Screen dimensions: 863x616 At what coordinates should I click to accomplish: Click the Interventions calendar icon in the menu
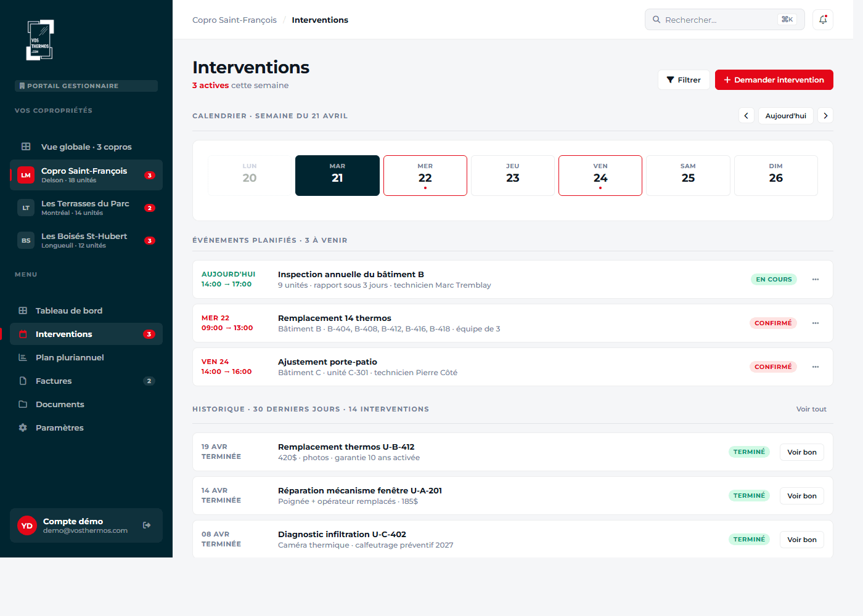pyautogui.click(x=23, y=334)
